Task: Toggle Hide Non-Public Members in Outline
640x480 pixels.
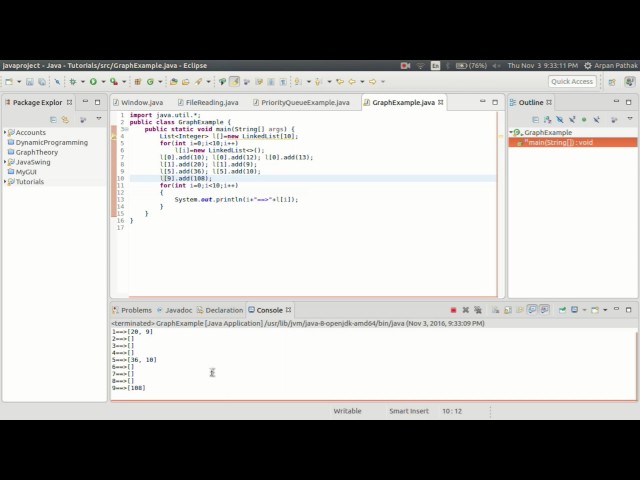Action: [x=584, y=120]
